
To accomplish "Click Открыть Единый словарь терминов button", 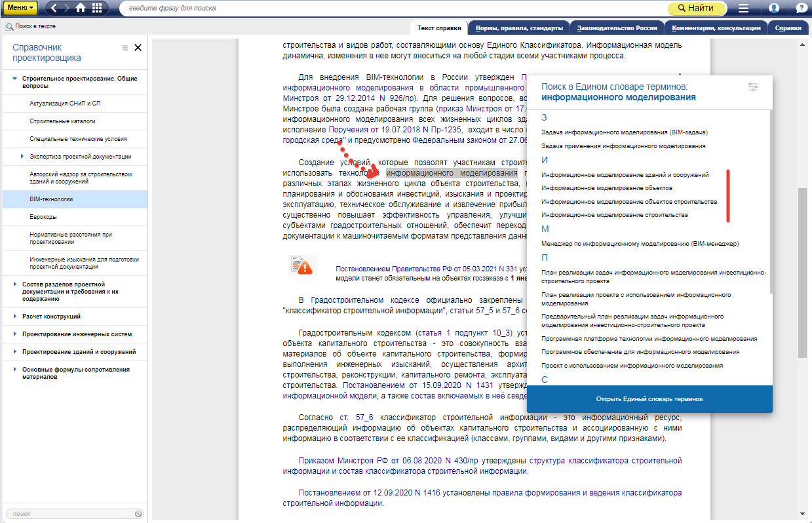I will (x=649, y=399).
